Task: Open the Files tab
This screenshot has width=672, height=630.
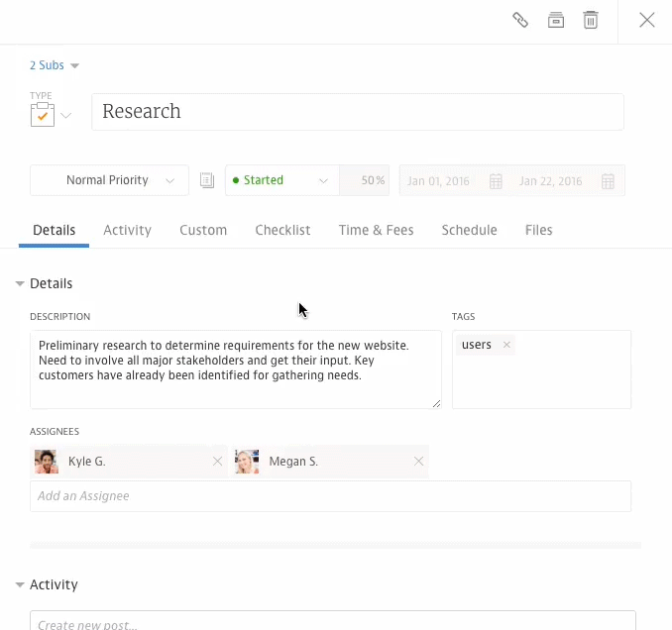Action: 538,230
